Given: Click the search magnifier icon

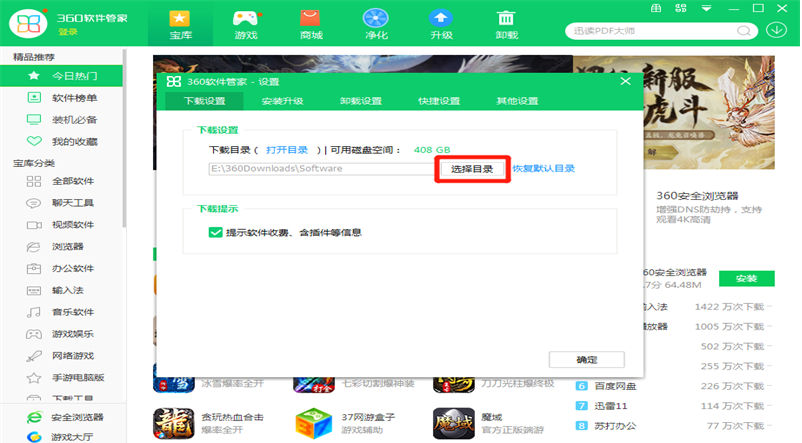Looking at the screenshot, I should click(745, 30).
